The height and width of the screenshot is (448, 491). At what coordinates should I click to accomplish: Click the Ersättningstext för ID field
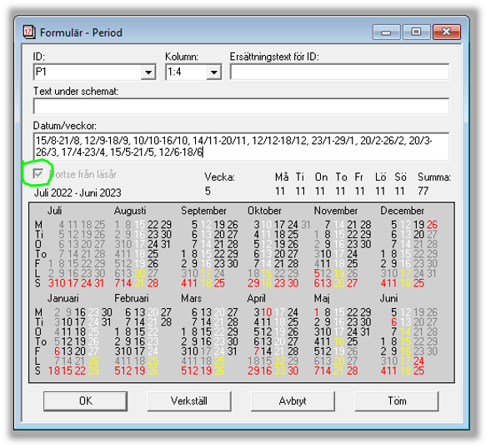339,72
